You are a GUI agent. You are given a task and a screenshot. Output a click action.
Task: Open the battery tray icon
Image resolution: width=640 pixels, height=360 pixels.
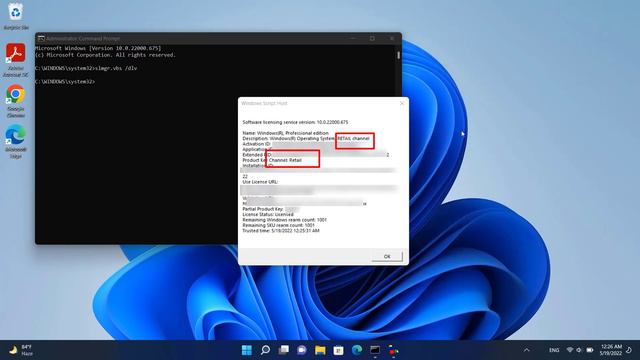(x=590, y=350)
